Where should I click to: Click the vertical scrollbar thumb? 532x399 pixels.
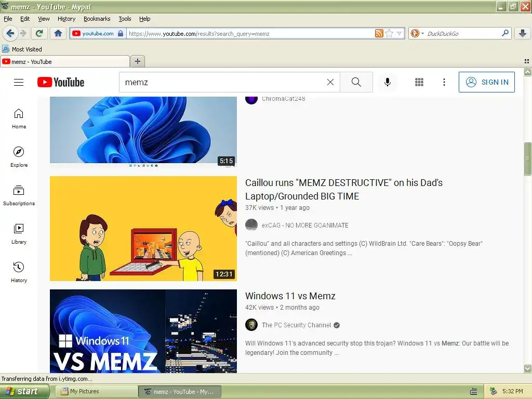tap(528, 159)
